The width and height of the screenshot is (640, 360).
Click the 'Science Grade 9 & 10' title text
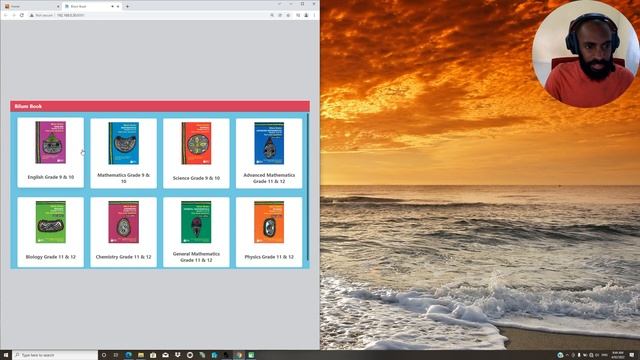(x=196, y=178)
